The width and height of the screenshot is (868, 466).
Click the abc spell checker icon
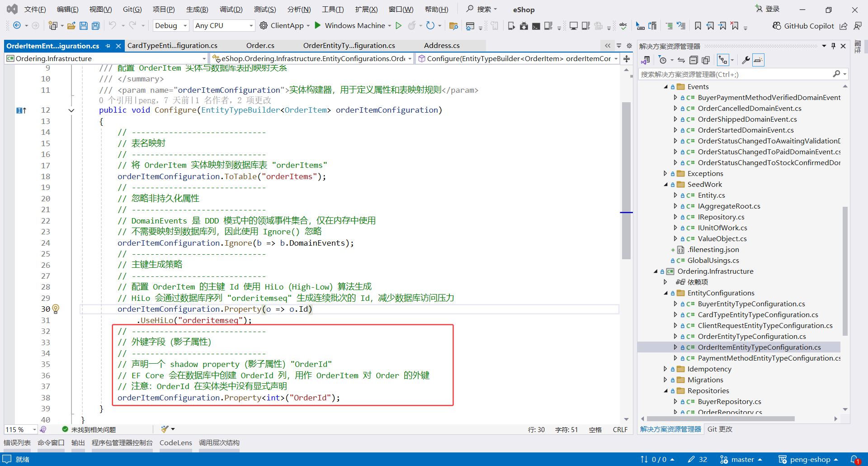623,26
